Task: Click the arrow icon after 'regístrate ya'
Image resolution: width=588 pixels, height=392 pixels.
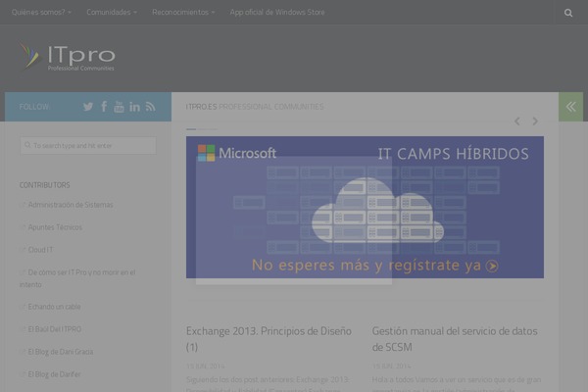Action: point(492,266)
